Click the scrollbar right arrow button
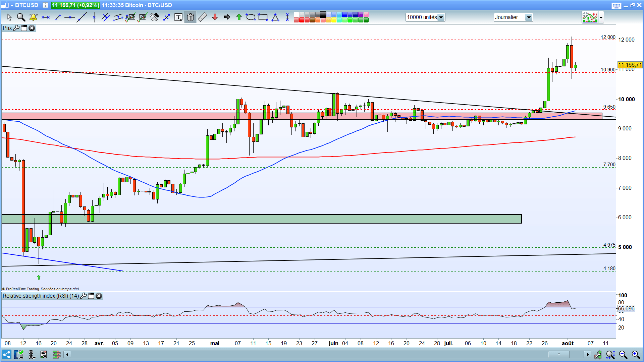 pyautogui.click(x=587, y=354)
